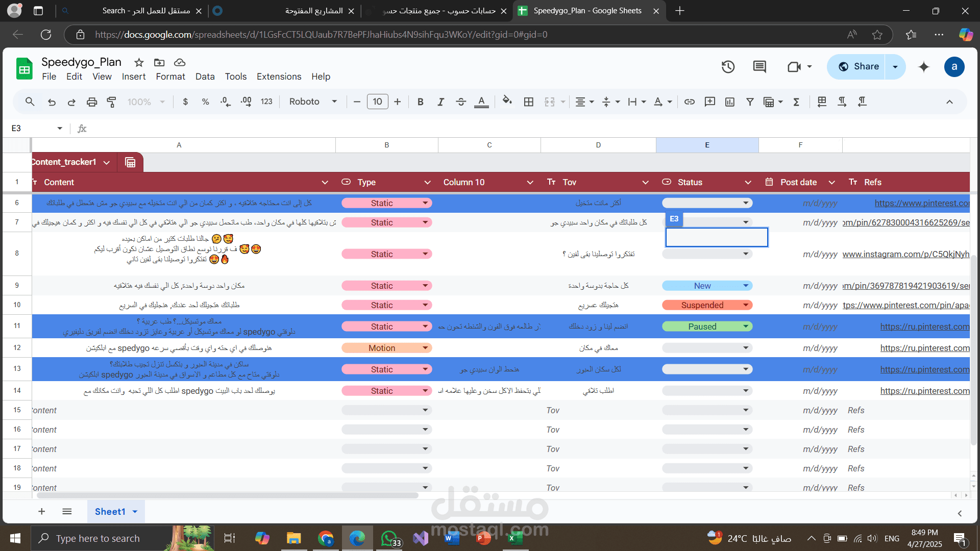Move document with the folder icon
This screenshot has height=551, width=980.
coord(159,62)
